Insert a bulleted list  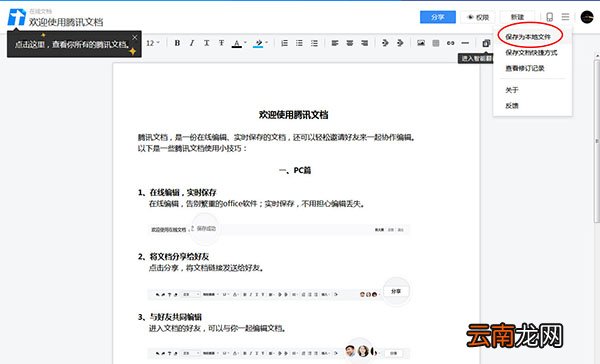[299, 43]
